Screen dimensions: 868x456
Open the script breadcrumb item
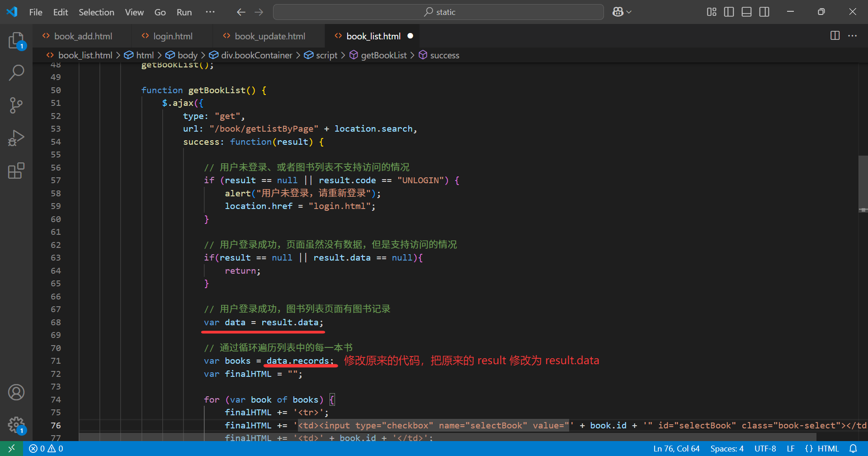click(326, 55)
